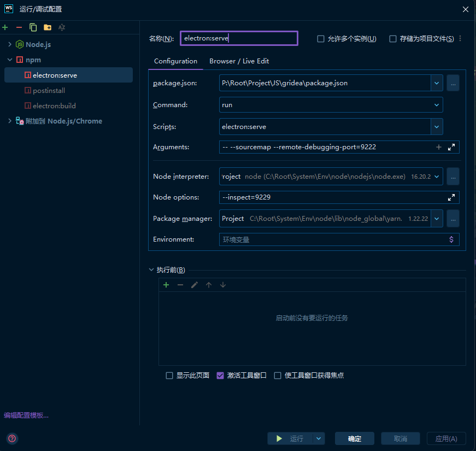
Task: Open environment variables editor with the dollar icon
Action: click(x=451, y=239)
